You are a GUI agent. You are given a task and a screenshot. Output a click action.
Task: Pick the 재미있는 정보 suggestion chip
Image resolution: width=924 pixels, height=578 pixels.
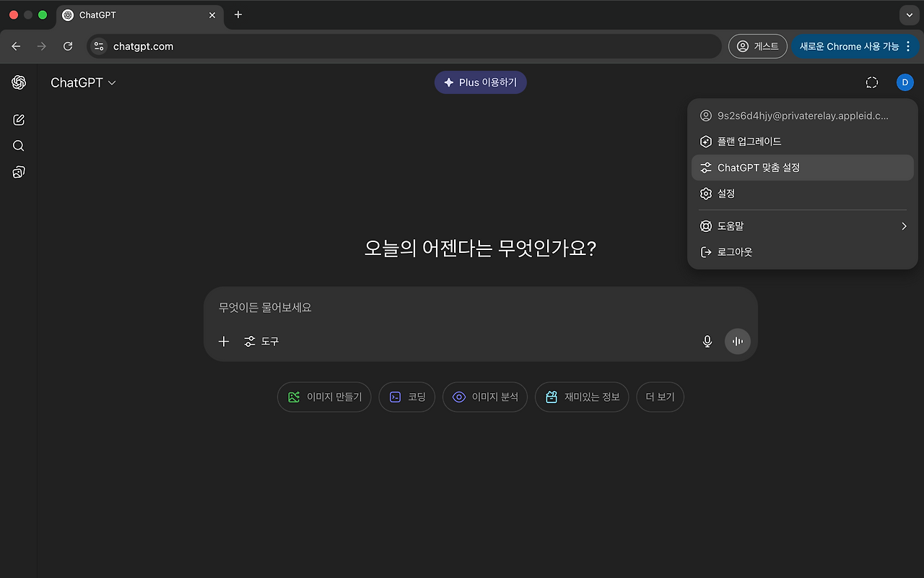[582, 397]
